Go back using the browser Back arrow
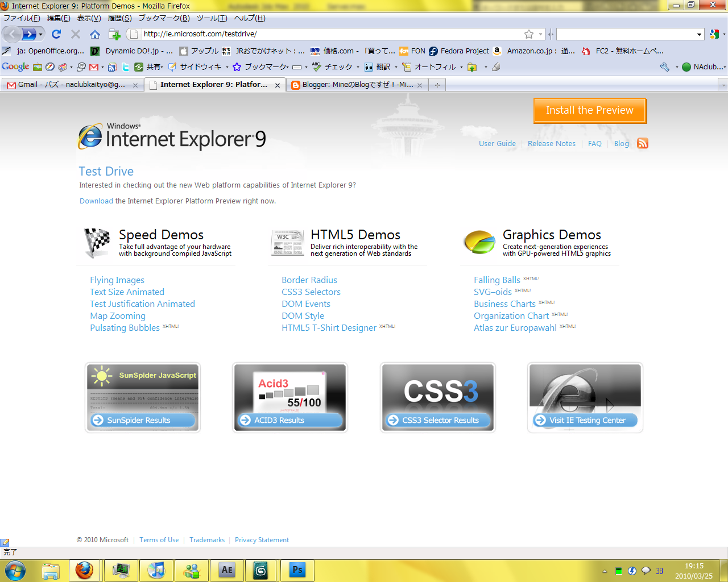Screen dimensions: 728x582 [13, 34]
